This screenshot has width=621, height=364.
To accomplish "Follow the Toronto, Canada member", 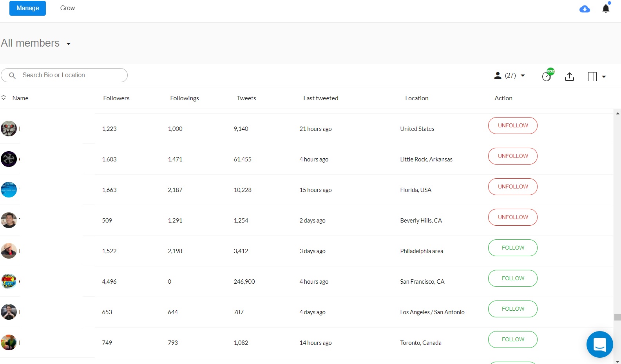I will coord(512,339).
